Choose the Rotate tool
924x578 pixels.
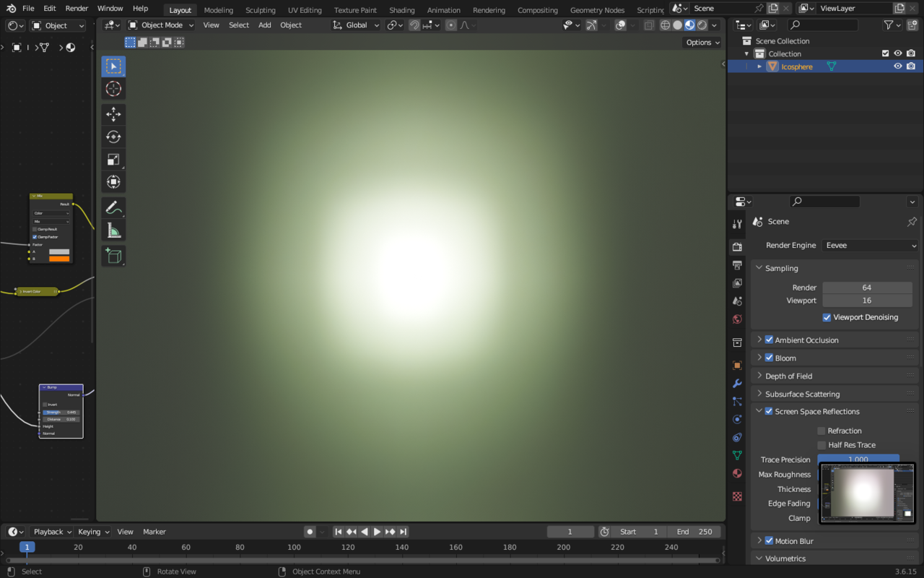(113, 137)
